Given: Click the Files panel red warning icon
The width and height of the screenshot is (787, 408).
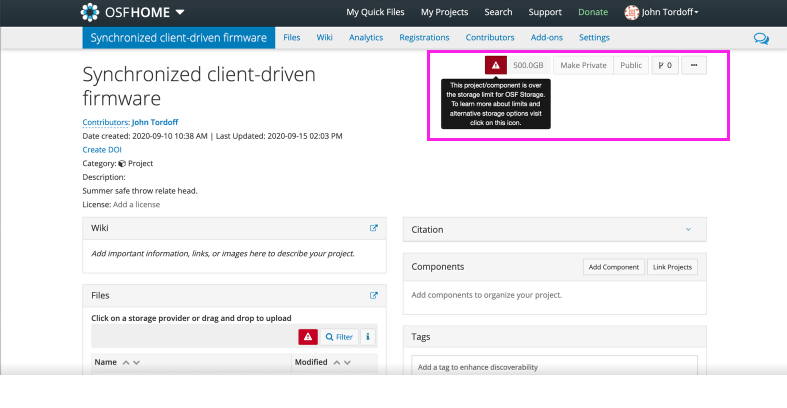Looking at the screenshot, I should point(308,337).
